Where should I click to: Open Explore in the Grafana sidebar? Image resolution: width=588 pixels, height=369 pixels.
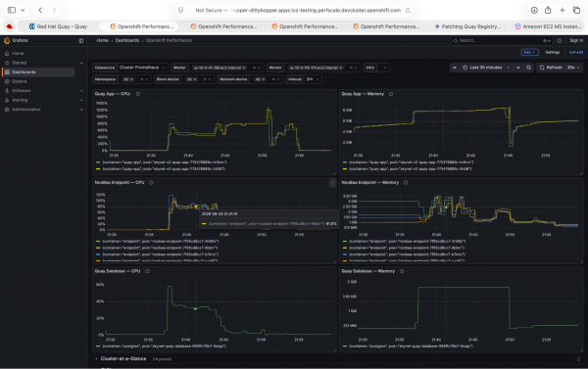[20, 81]
